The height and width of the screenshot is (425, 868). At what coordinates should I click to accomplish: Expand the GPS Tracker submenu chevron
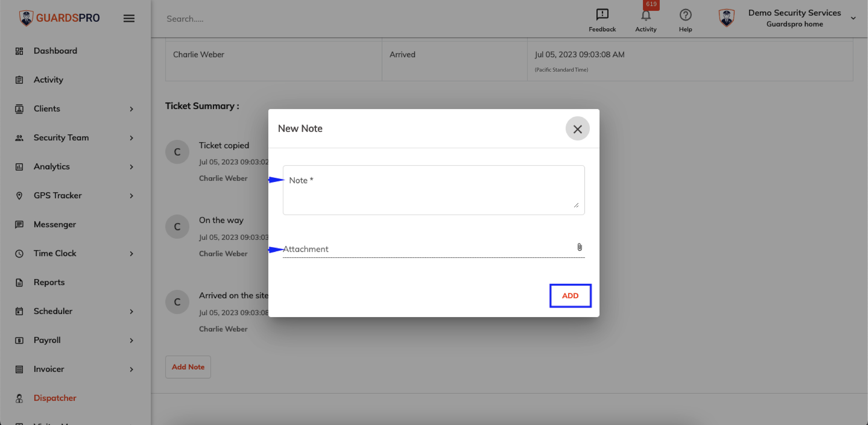coord(131,196)
